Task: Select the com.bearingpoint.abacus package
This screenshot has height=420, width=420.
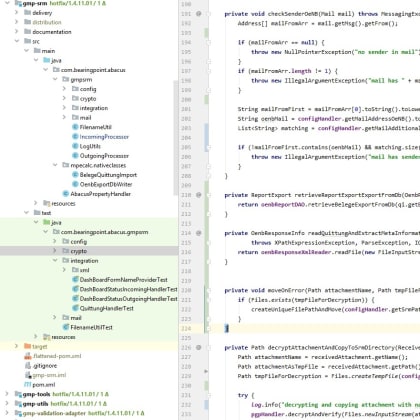Action: (93, 70)
